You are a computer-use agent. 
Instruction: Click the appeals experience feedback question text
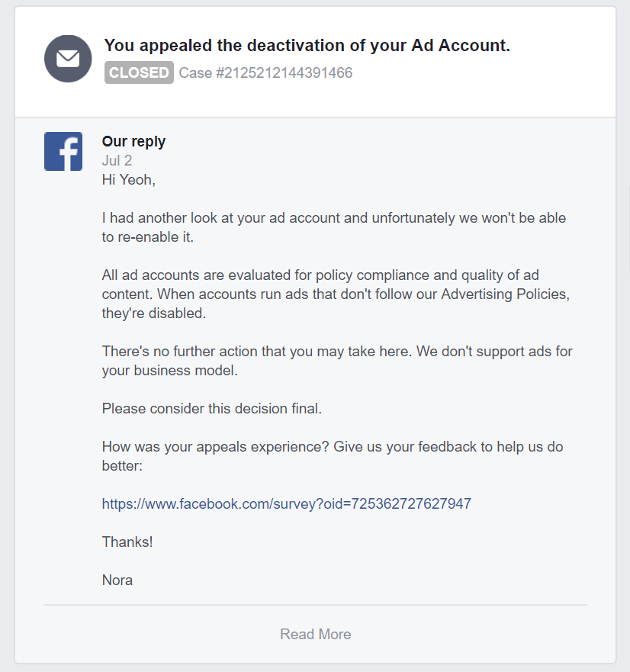[x=332, y=456]
